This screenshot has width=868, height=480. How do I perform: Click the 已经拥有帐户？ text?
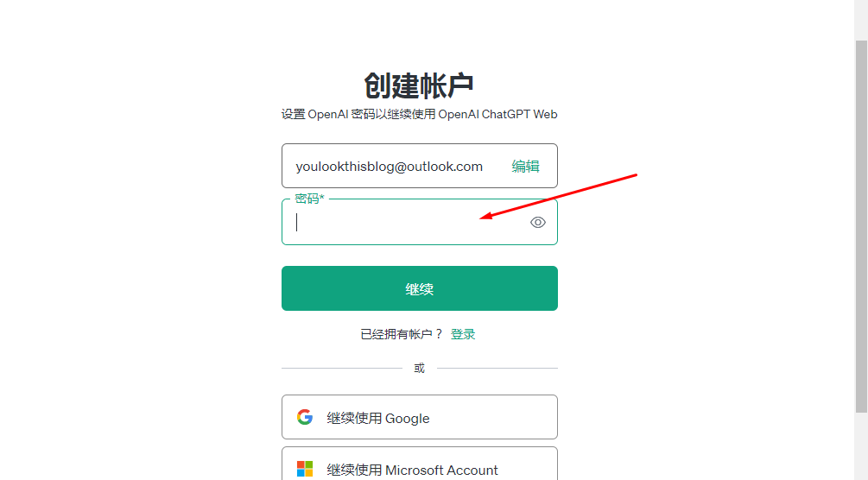402,334
